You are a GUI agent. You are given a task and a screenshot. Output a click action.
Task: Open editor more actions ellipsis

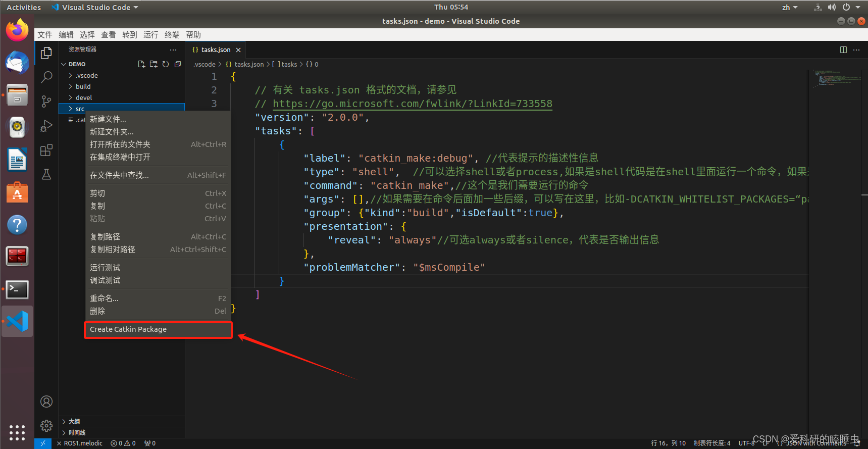point(856,49)
